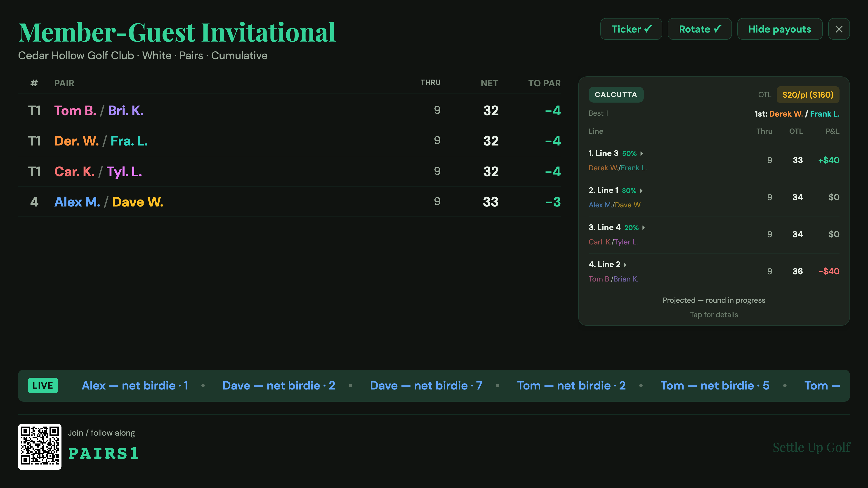Click the P&L column header in Calcutta
This screenshot has width=868, height=488.
click(832, 131)
